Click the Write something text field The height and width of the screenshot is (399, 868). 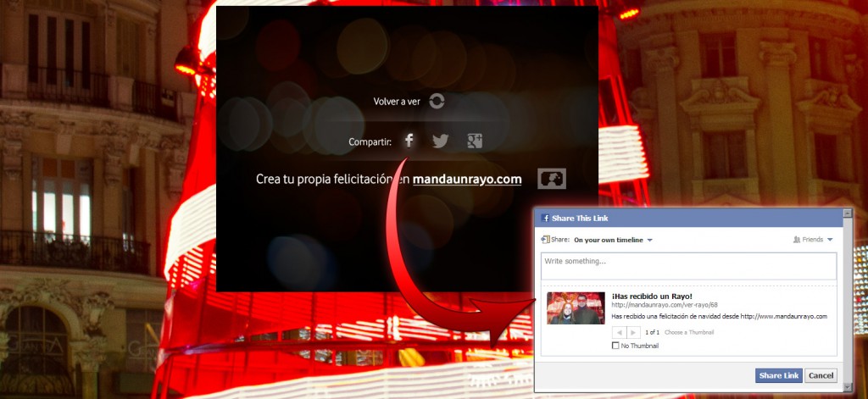[688, 266]
